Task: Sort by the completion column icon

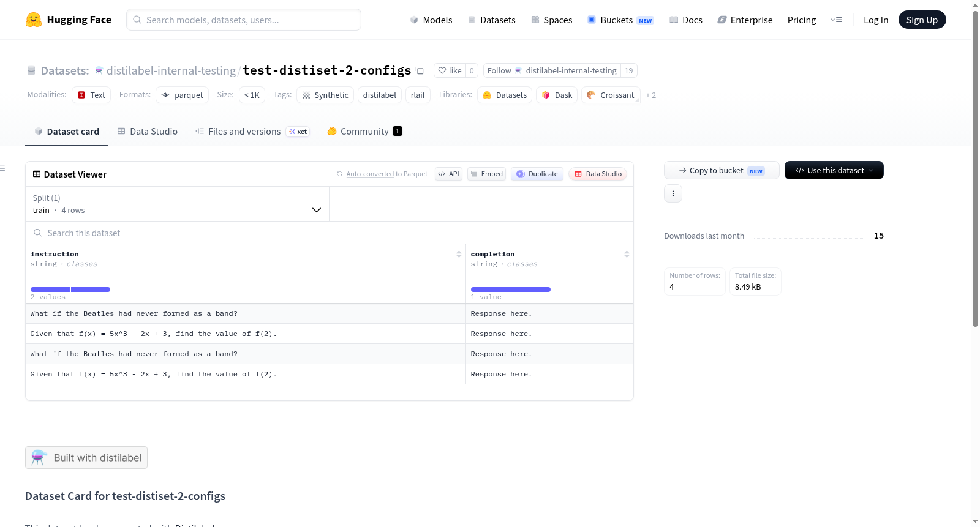Action: 627,254
